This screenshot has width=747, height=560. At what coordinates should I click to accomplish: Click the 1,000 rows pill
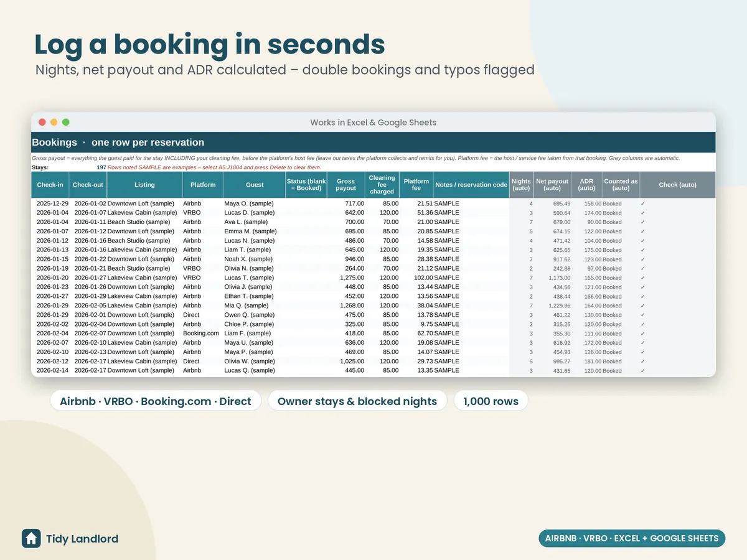click(491, 401)
